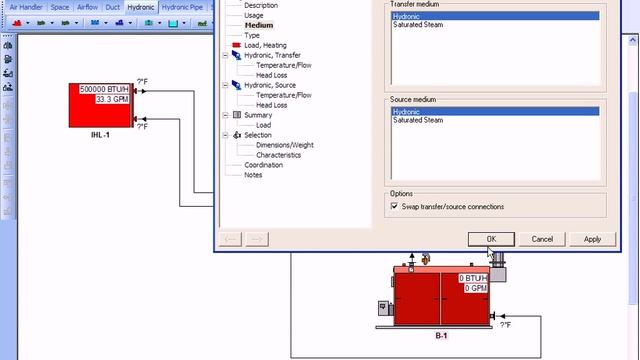640x360 pixels.
Task: Click the second green coil icon in toolbar
Action: tap(65, 23)
